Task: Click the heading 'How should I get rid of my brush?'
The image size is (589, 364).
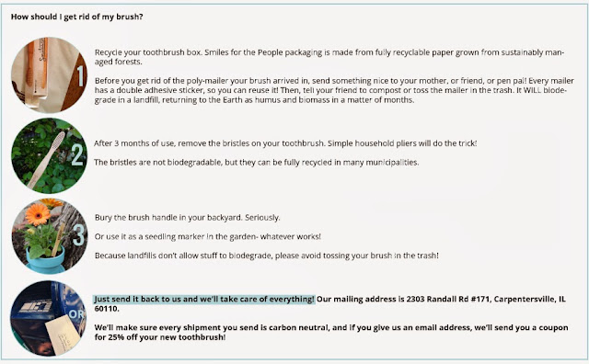Action: [76, 17]
